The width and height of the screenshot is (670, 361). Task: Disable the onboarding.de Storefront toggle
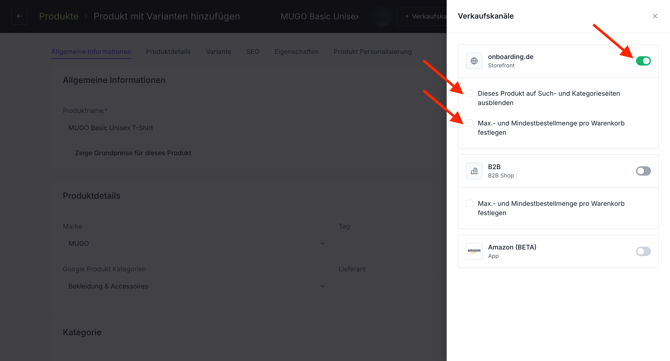point(643,61)
